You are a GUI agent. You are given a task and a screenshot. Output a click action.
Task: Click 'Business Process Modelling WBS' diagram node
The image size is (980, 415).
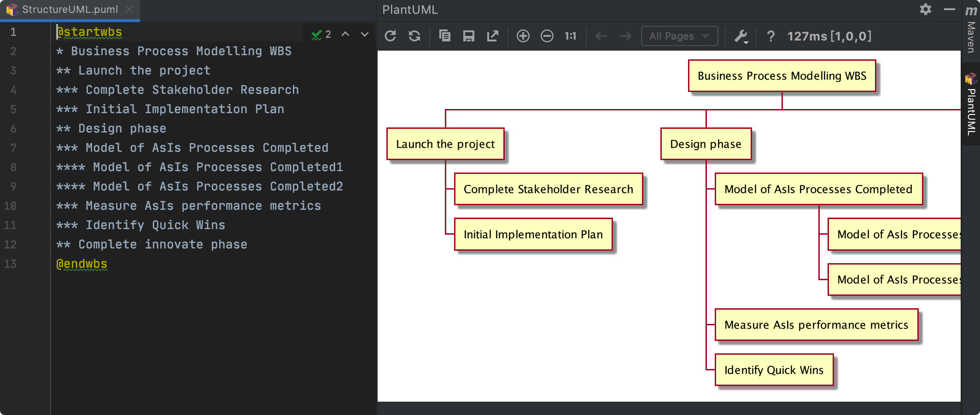[782, 76]
